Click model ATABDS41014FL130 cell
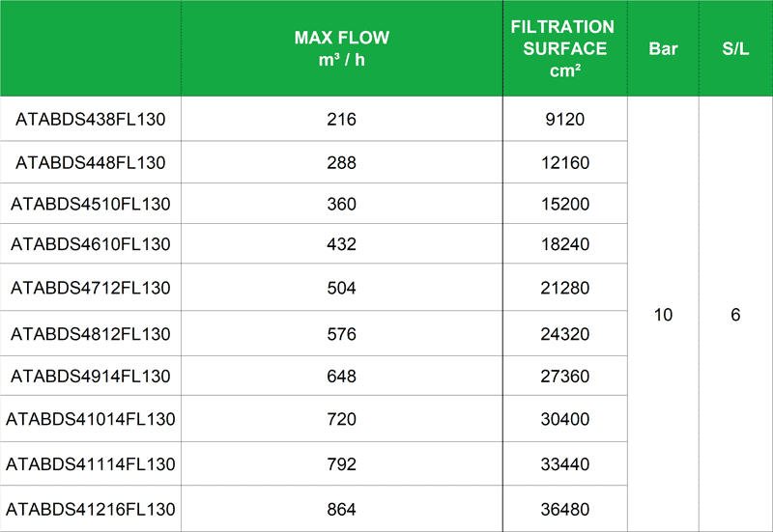 click(91, 419)
